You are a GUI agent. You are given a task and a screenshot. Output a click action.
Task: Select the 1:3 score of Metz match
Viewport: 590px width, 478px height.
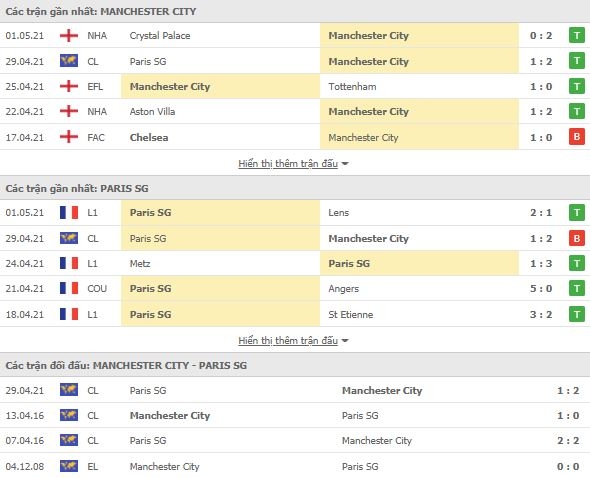(541, 263)
